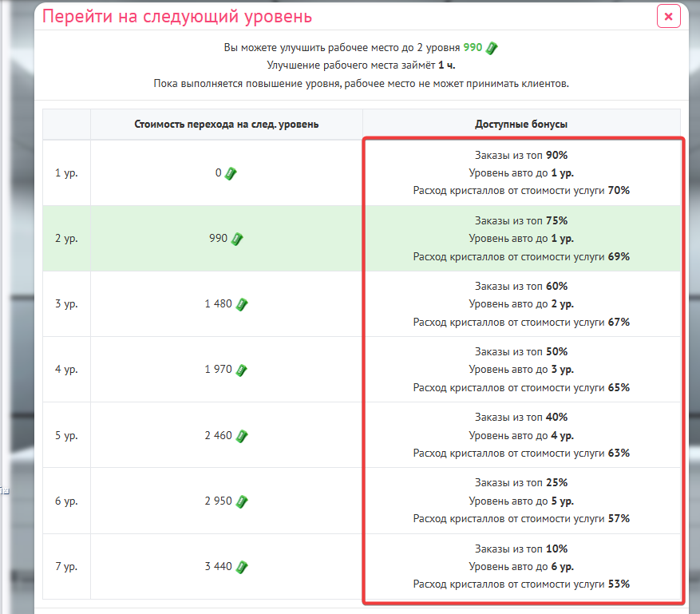Click the 'Заказы из топ 90%' bonus text

521,155
